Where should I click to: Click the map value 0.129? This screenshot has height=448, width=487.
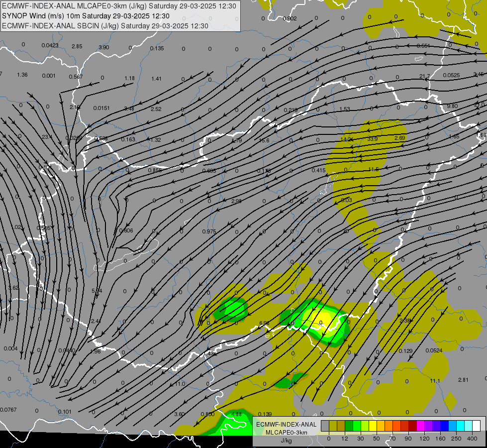tap(405, 351)
